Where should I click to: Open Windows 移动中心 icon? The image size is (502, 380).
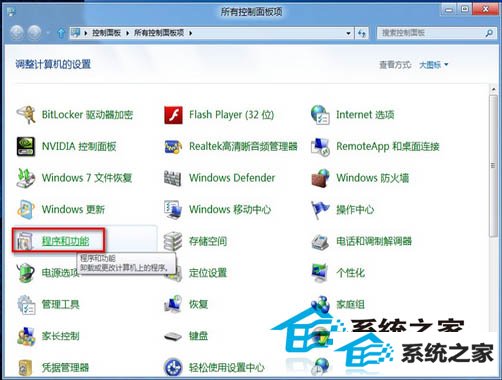[173, 209]
